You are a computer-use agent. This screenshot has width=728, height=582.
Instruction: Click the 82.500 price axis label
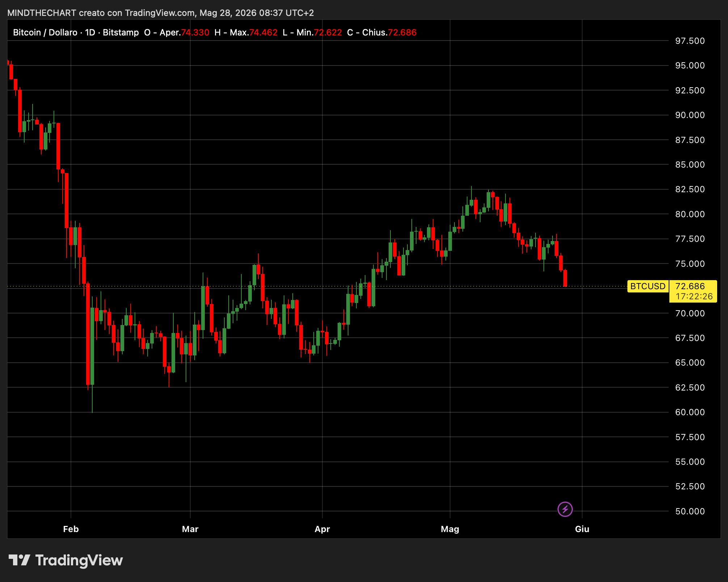[x=690, y=189]
